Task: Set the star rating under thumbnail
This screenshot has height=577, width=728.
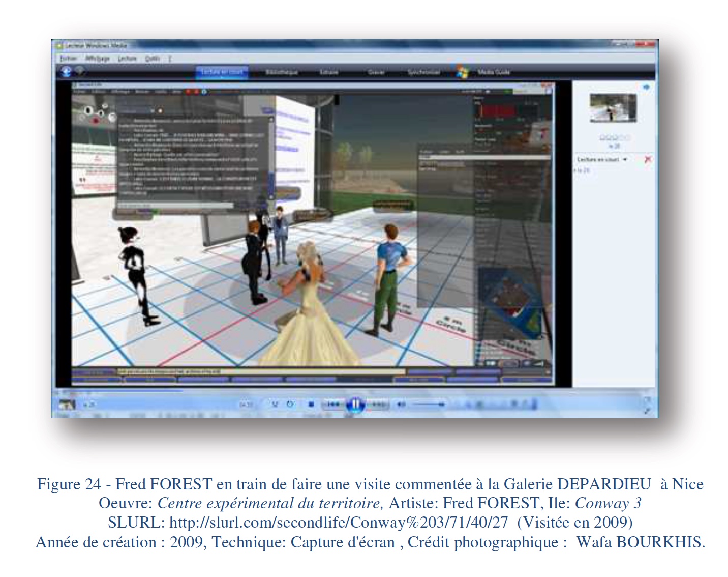Action: click(614, 138)
